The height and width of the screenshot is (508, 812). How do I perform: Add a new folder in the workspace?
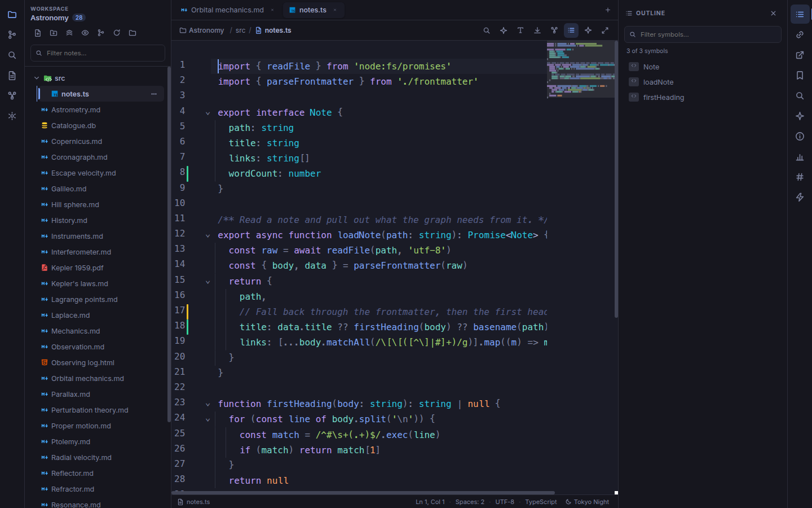(x=54, y=33)
